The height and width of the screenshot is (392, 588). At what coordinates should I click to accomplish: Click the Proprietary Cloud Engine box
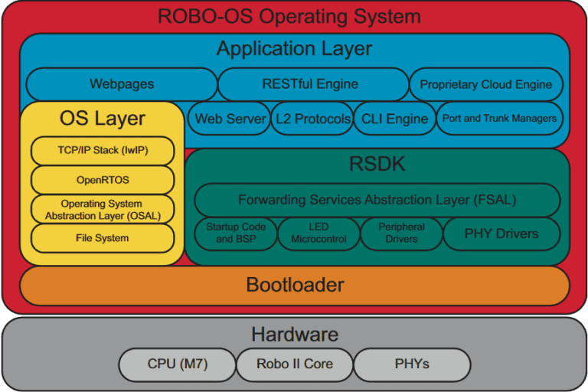coord(486,84)
